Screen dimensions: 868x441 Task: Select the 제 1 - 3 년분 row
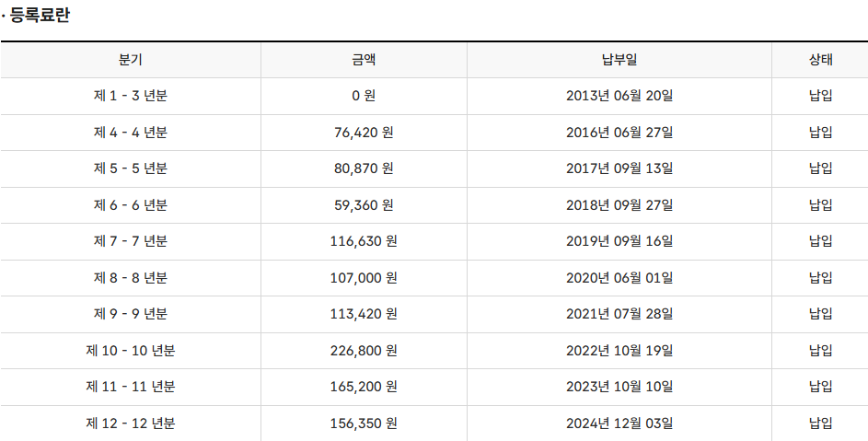pyautogui.click(x=131, y=96)
